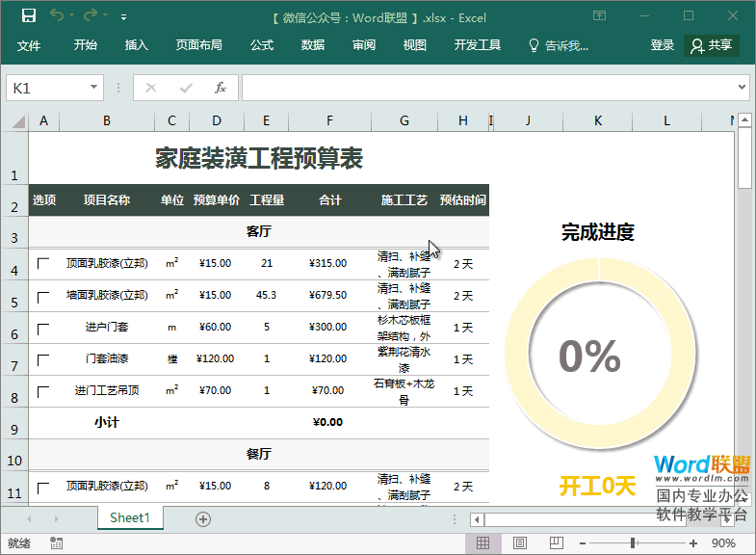This screenshot has width=756, height=555.
Task: Switch to Normal view icon
Action: click(482, 543)
